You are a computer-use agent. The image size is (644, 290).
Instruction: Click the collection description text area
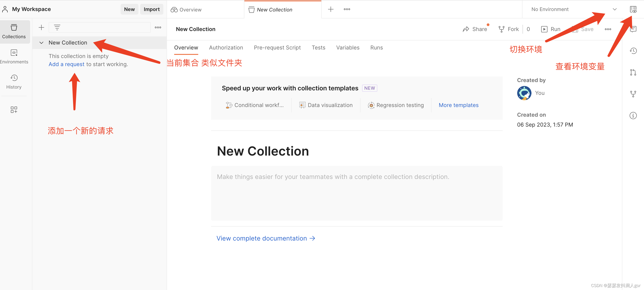pos(356,193)
